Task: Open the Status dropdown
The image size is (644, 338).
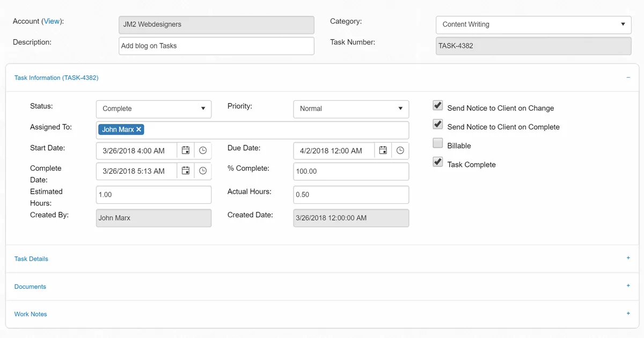Action: click(153, 109)
